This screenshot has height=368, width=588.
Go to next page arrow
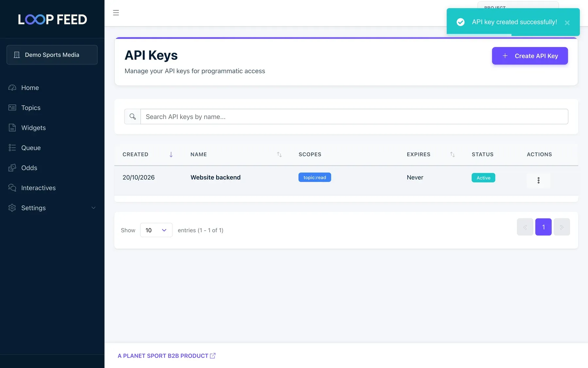[x=562, y=227]
